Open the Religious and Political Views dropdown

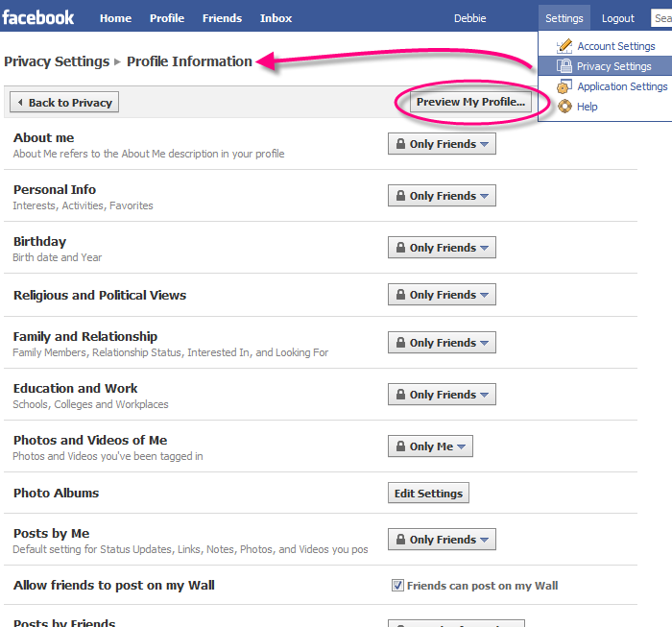[442, 295]
